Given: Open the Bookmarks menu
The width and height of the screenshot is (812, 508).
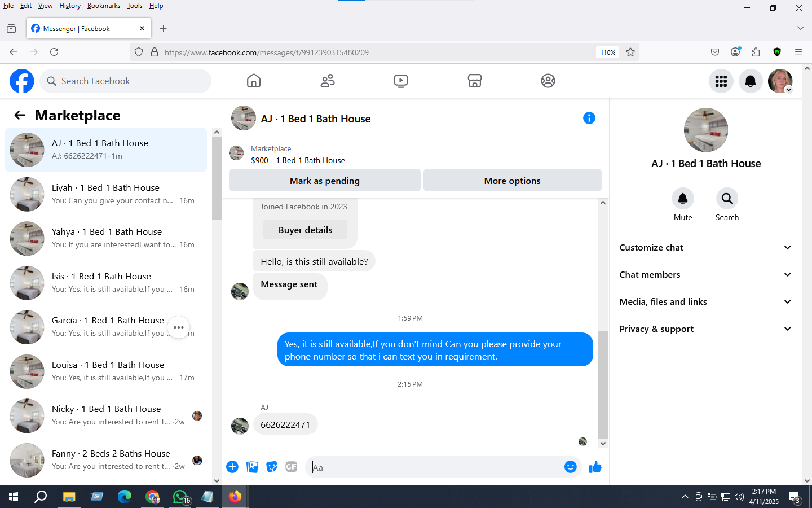Looking at the screenshot, I should pos(104,6).
